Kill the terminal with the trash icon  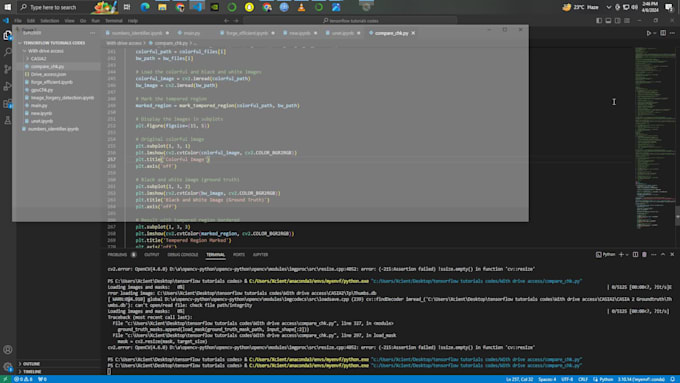coord(644,255)
